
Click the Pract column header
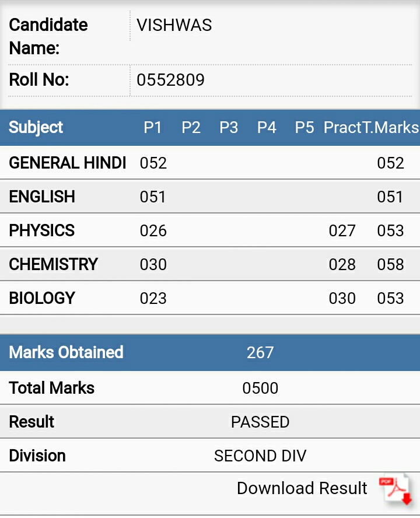[342, 128]
